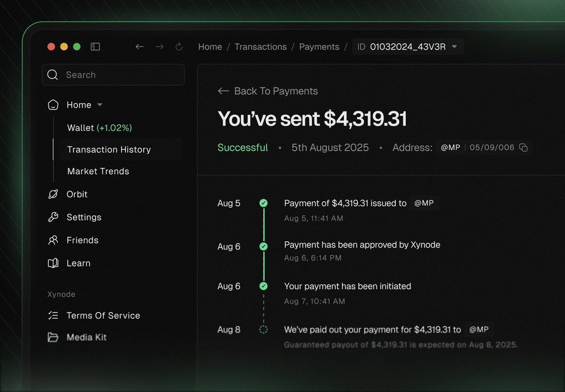Open the Media Kit folder icon

53,337
